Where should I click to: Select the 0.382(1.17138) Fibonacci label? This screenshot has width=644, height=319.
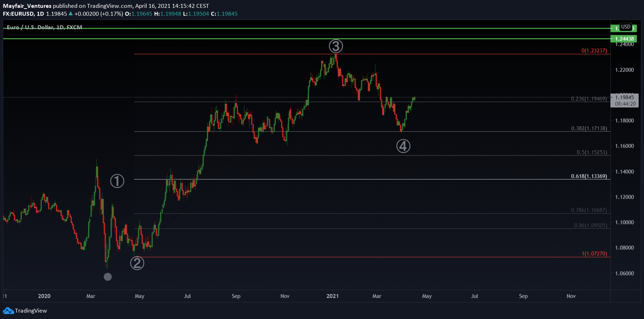[x=589, y=128]
